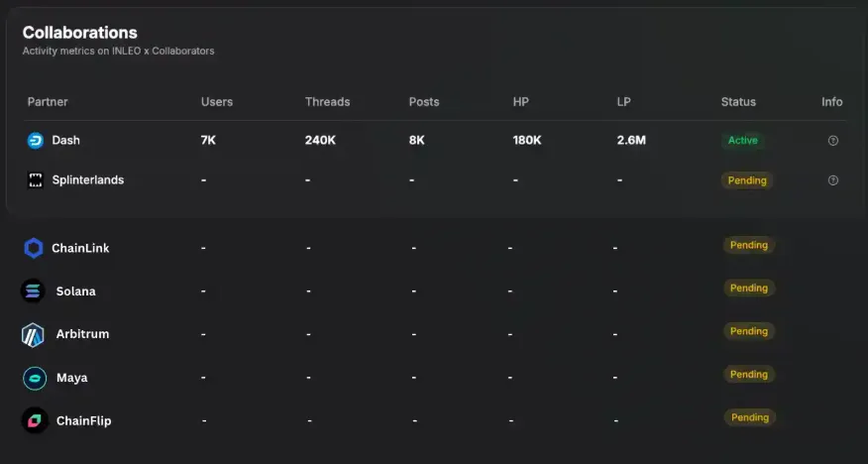Image resolution: width=868 pixels, height=464 pixels.
Task: Click the Solana logo icon
Action: tap(33, 290)
